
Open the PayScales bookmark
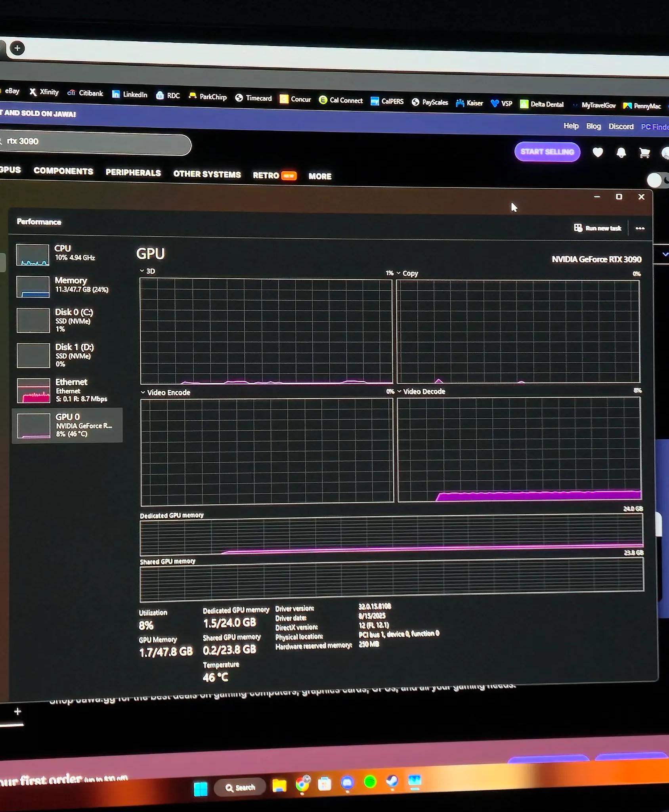pos(430,102)
